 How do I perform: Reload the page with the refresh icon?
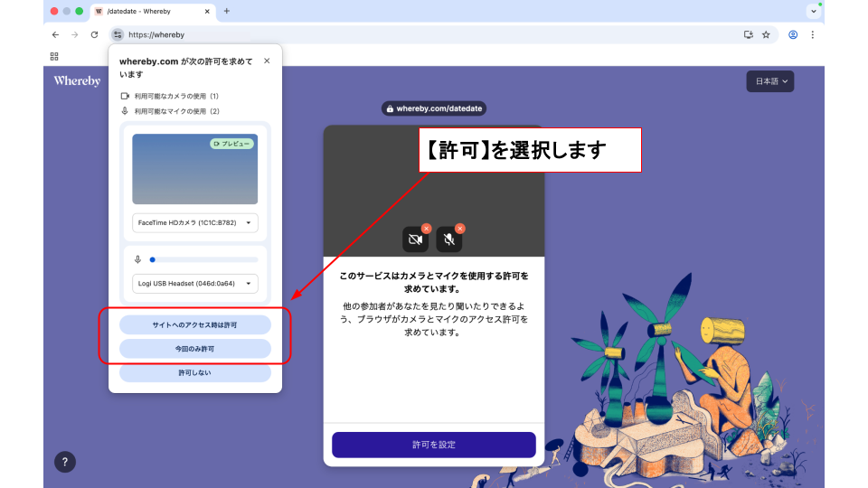pos(94,35)
